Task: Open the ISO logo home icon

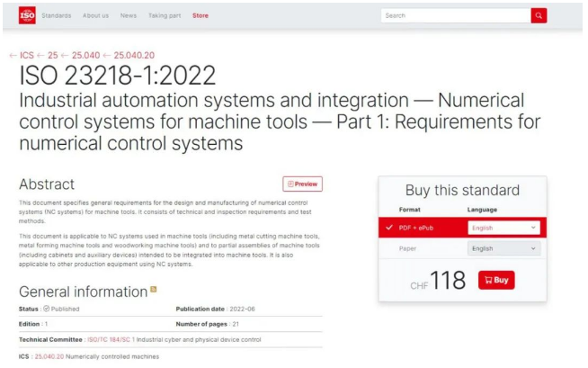Action: (x=27, y=15)
